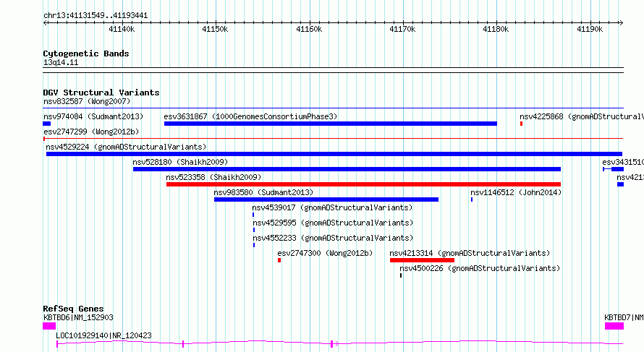Select the KBTBD7 gene label
This screenshot has height=352, width=644.
624,317
